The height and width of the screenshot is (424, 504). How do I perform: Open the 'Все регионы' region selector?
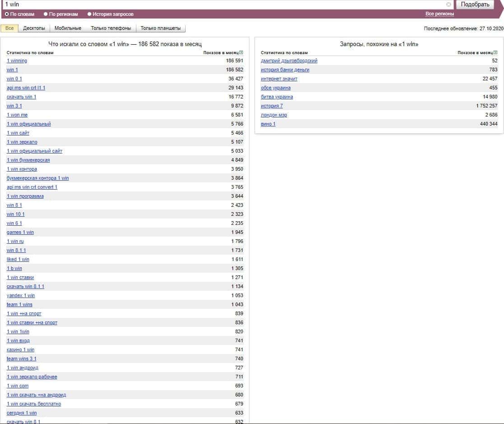point(439,14)
